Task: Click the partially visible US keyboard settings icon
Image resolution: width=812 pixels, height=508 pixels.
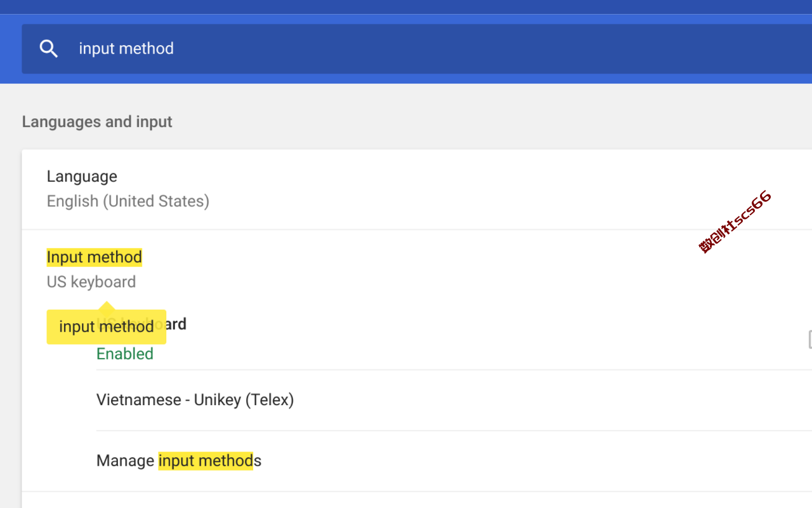Action: point(809,340)
